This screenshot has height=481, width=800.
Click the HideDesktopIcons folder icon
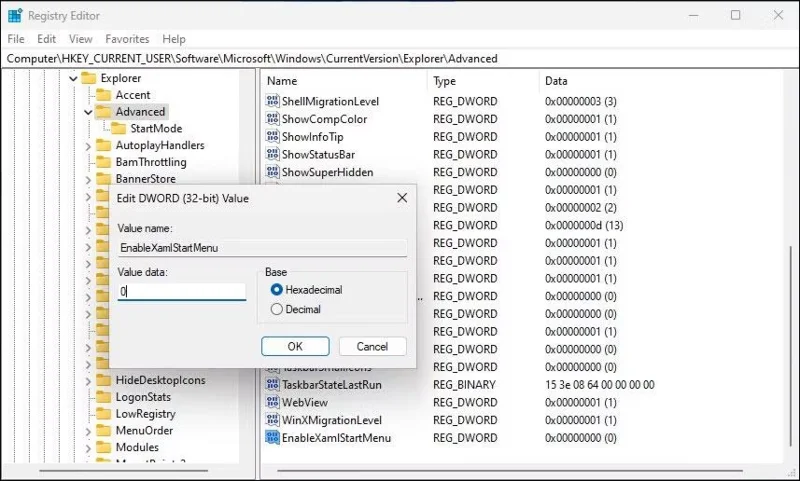pyautogui.click(x=104, y=380)
